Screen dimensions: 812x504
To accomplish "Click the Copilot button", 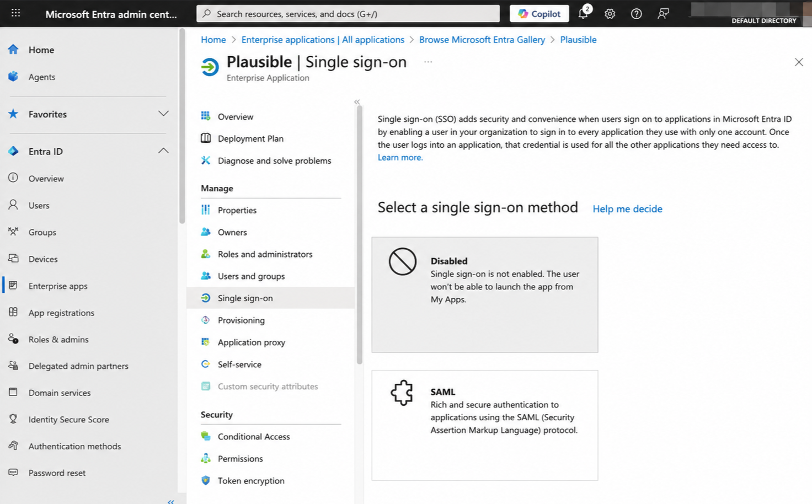I will 539,14.
